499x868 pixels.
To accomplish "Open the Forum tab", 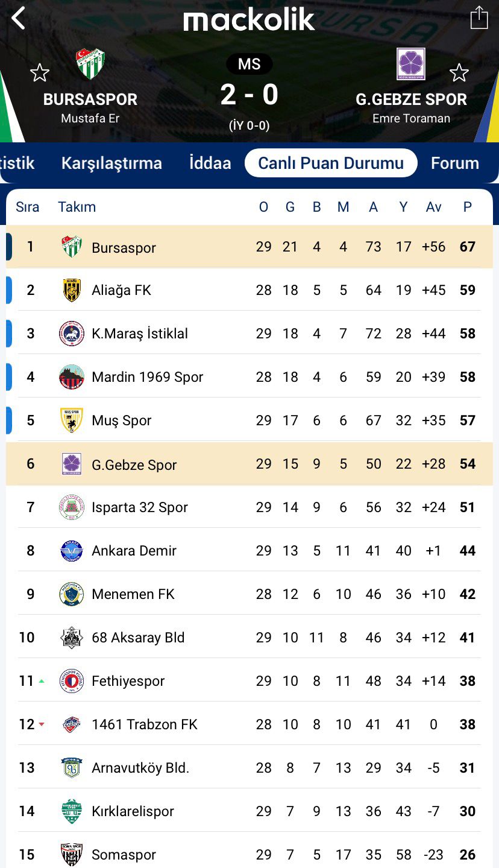I will pos(455,163).
